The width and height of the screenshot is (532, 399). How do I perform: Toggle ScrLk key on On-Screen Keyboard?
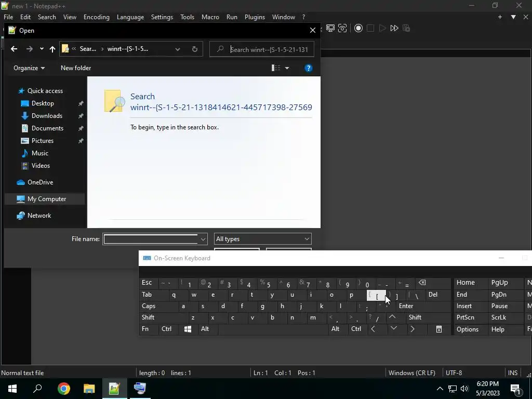point(505,317)
